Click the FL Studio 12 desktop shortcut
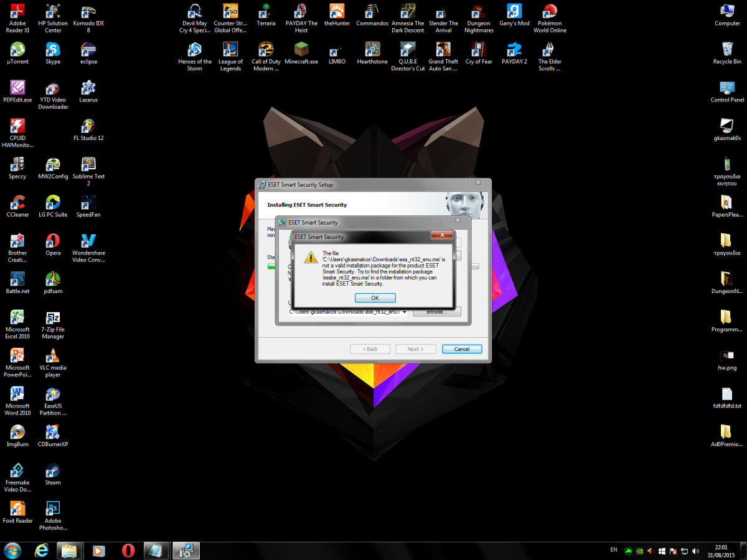 [88, 126]
